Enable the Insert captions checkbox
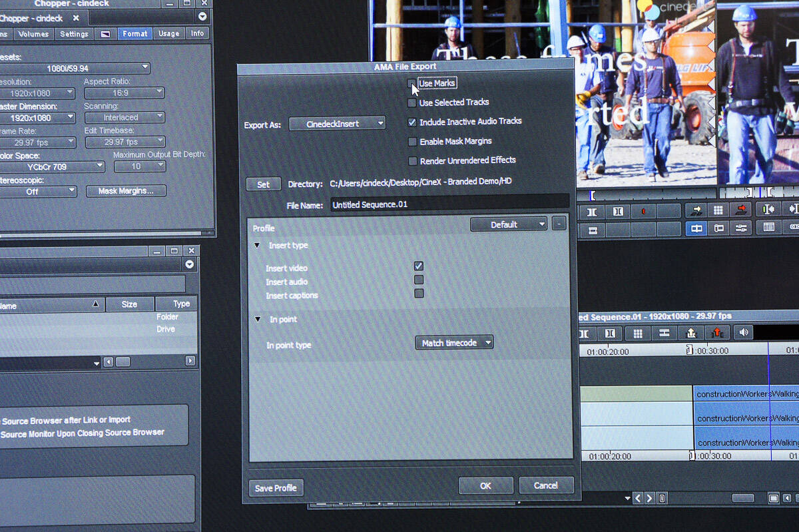This screenshot has height=532, width=799. click(419, 294)
